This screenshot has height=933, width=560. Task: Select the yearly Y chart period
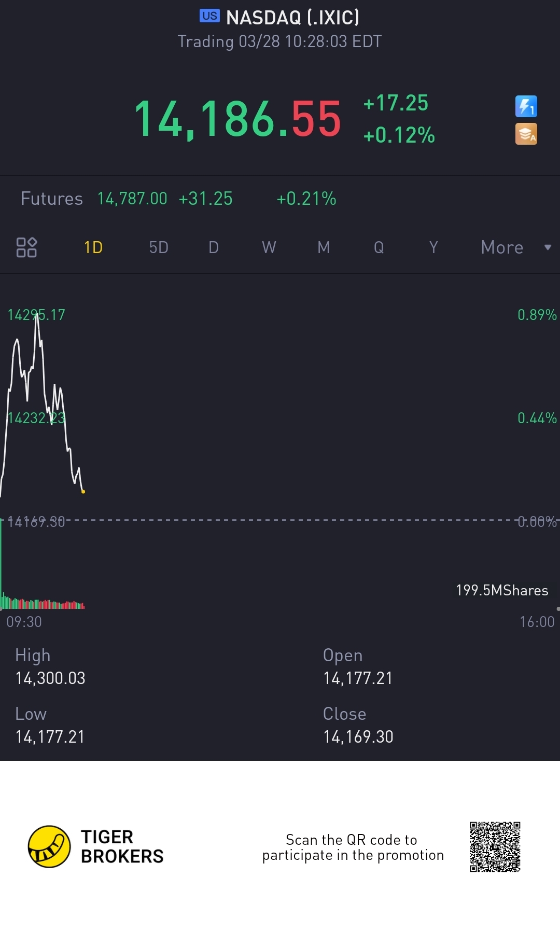[433, 247]
